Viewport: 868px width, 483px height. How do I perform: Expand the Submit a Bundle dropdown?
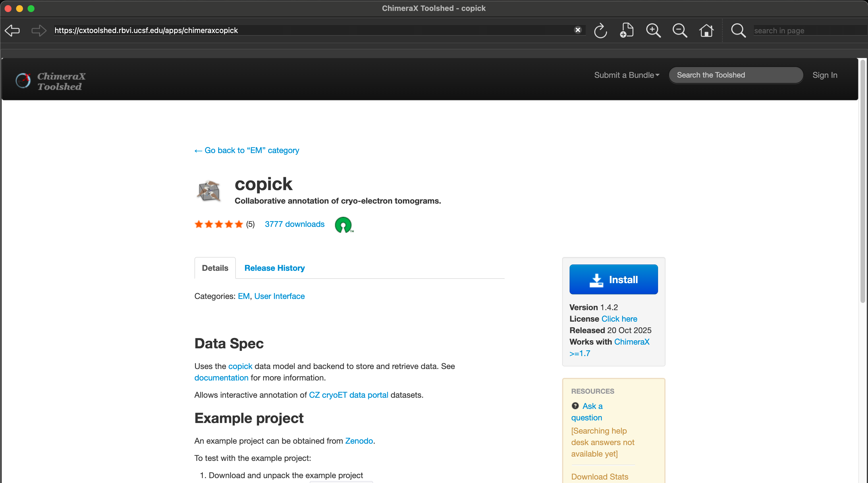[x=626, y=75]
